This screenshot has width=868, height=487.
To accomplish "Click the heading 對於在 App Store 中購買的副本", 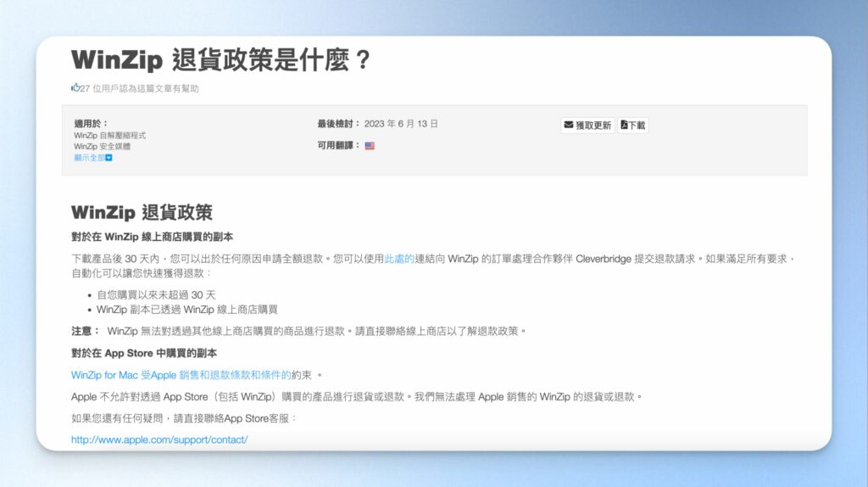I will (x=144, y=354).
